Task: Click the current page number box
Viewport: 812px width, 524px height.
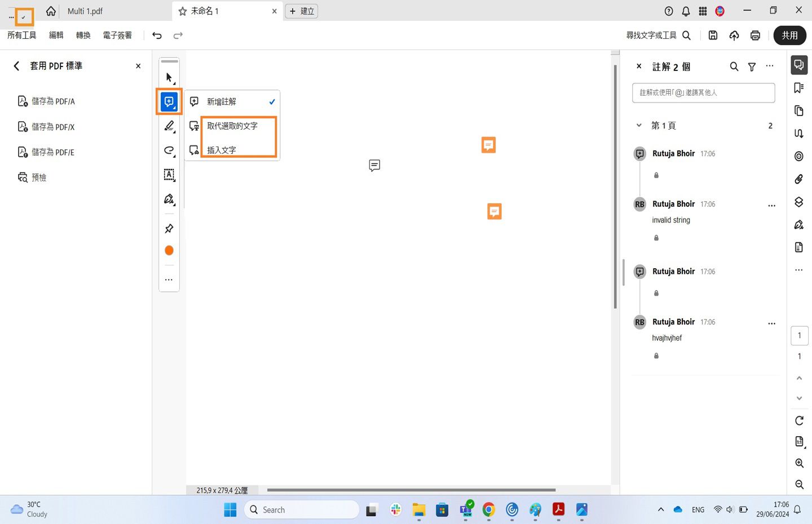Action: [799, 336]
